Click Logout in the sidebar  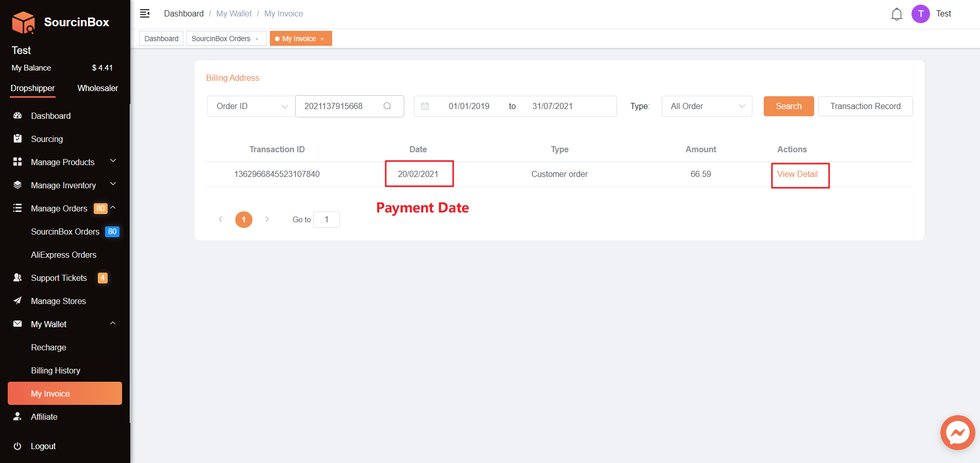coord(43,446)
